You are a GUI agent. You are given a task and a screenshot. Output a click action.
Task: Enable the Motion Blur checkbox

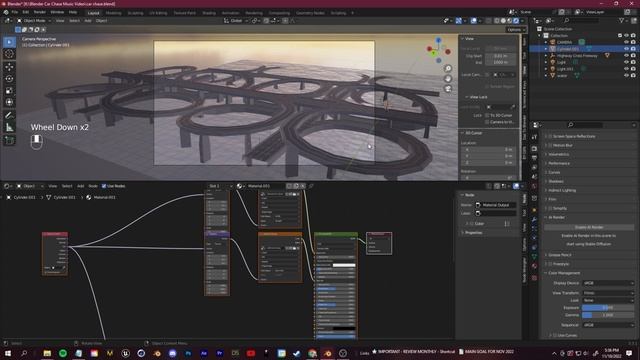pyautogui.click(x=550, y=145)
